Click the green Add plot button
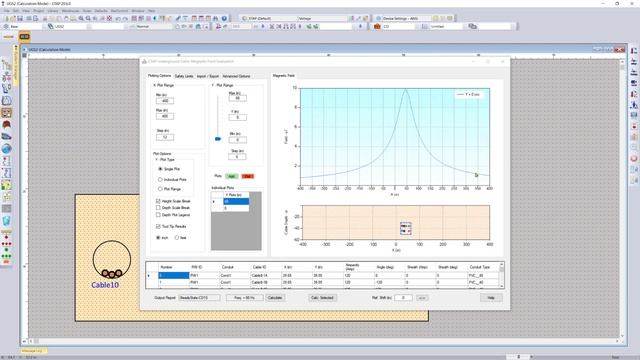The width and height of the screenshot is (640, 360). 231,176
